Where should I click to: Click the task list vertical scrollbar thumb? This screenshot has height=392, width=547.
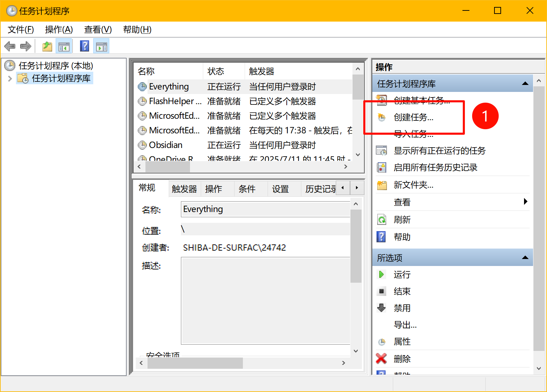[358, 87]
